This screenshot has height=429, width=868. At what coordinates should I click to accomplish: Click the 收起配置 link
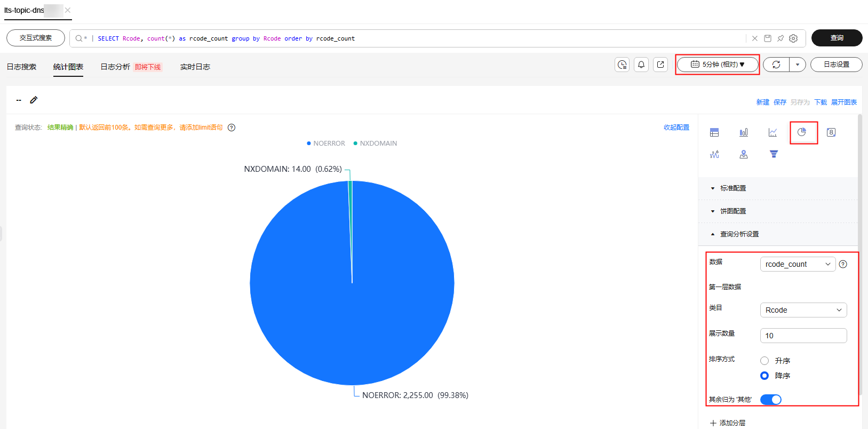(x=676, y=128)
